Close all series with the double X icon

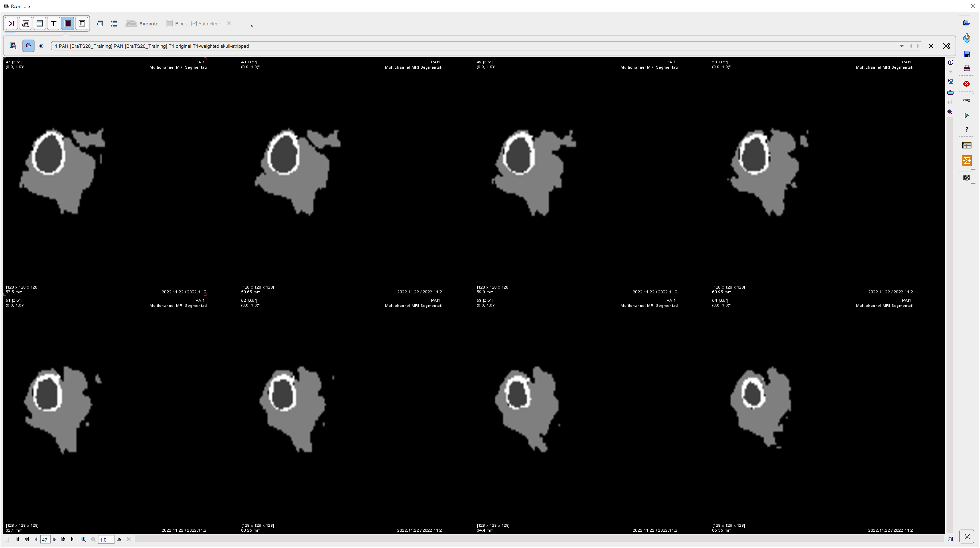947,46
